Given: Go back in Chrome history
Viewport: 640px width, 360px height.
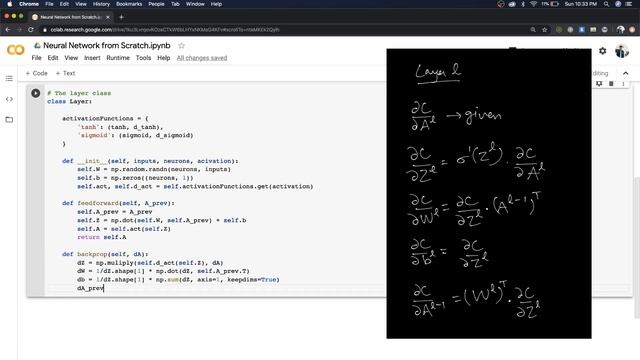Looking at the screenshot, I should click(8, 30).
